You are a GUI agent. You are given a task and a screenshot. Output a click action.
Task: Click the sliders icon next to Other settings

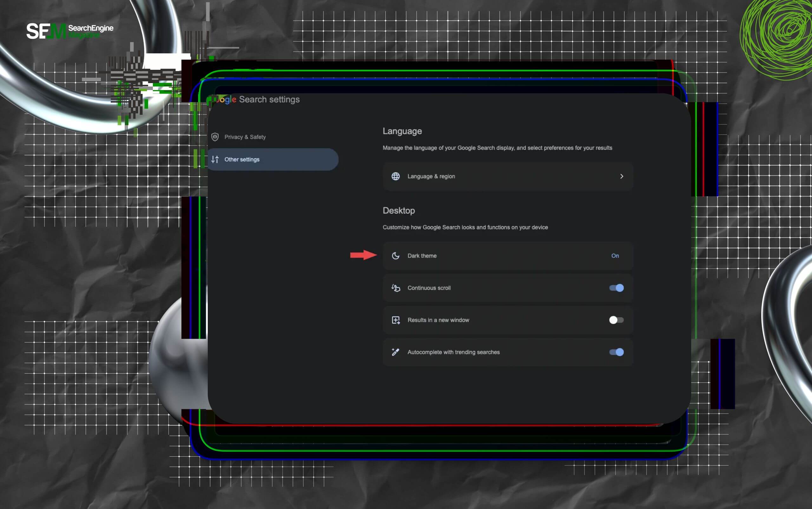click(215, 159)
